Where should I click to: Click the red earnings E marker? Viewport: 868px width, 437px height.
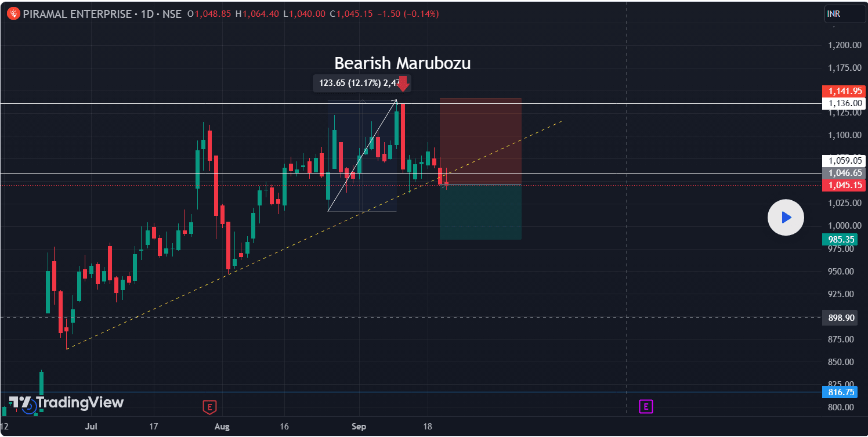tap(209, 407)
